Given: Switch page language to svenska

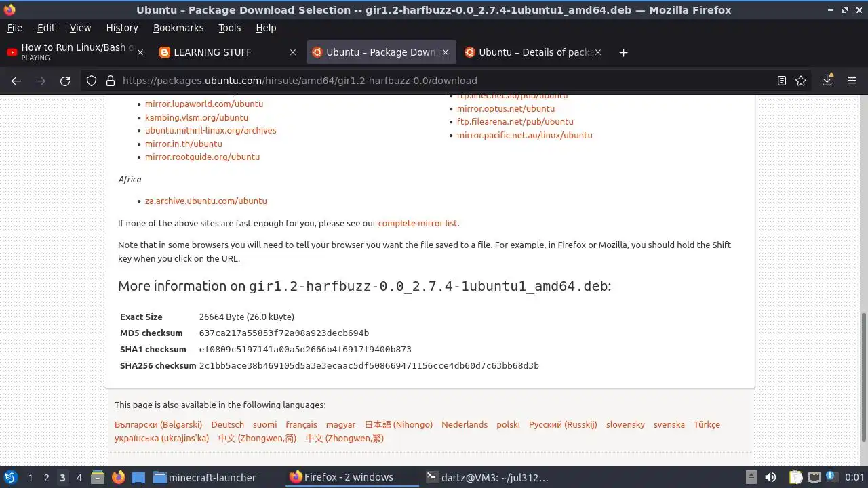Looking at the screenshot, I should point(669,424).
